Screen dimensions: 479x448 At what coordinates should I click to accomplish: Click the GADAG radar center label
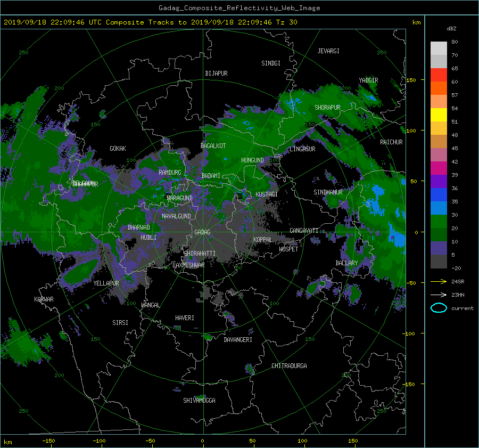point(203,232)
